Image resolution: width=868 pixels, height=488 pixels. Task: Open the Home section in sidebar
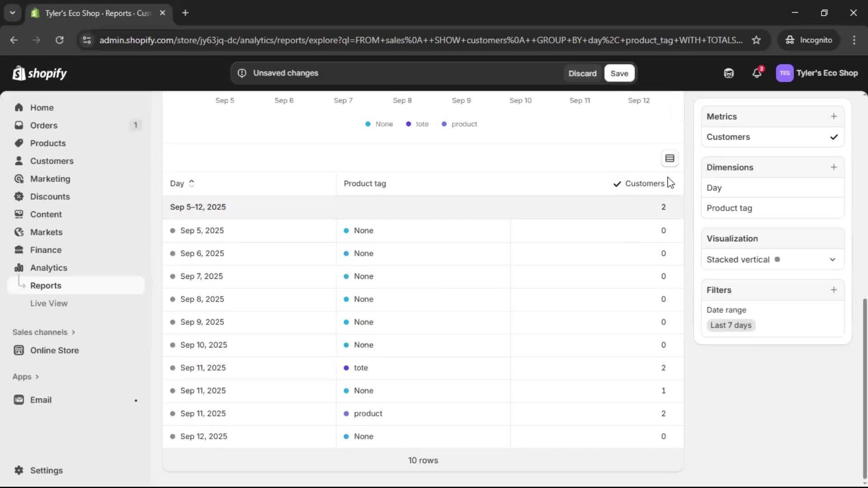(41, 107)
